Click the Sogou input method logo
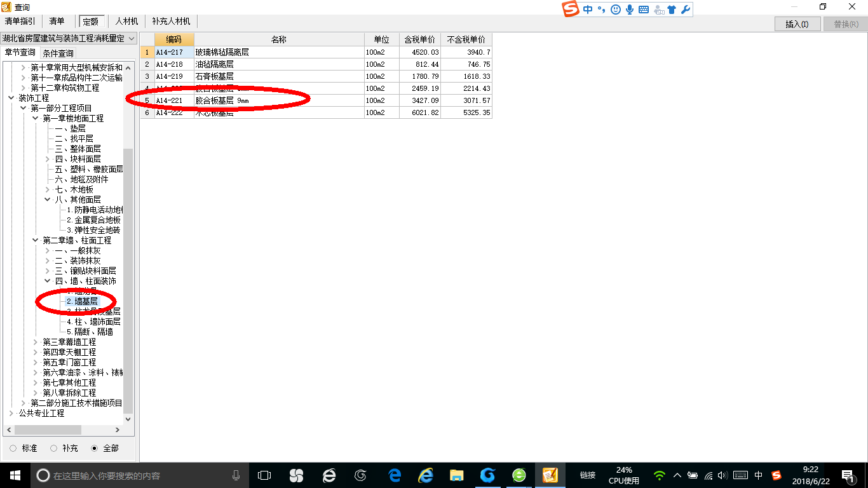Viewport: 868px width, 488px height. coord(571,9)
